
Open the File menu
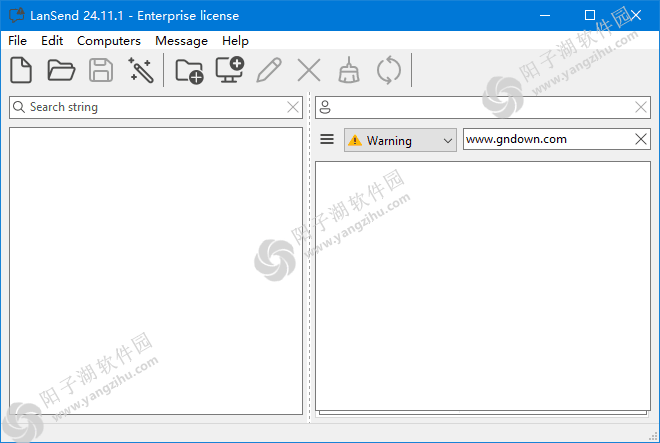click(x=17, y=41)
